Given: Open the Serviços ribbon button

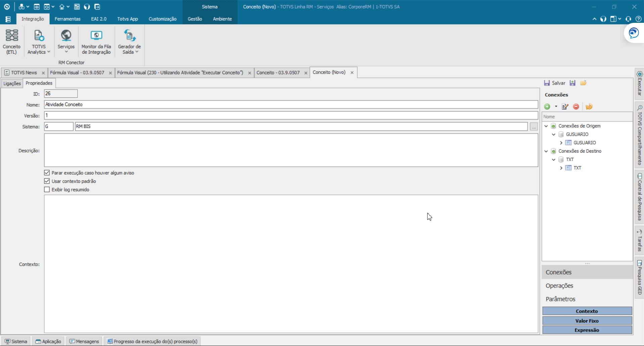Looking at the screenshot, I should [x=66, y=42].
